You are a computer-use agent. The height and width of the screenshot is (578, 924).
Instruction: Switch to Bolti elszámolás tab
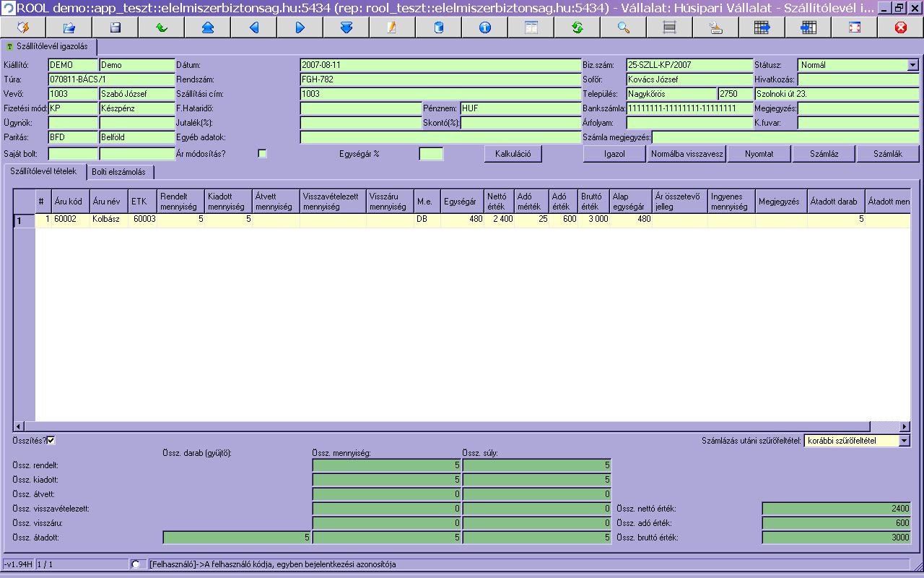(x=118, y=172)
